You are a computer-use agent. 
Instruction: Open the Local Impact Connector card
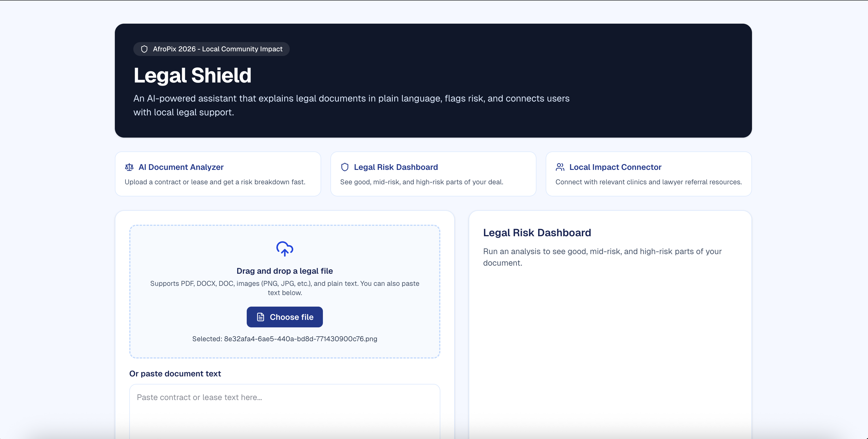click(x=648, y=174)
